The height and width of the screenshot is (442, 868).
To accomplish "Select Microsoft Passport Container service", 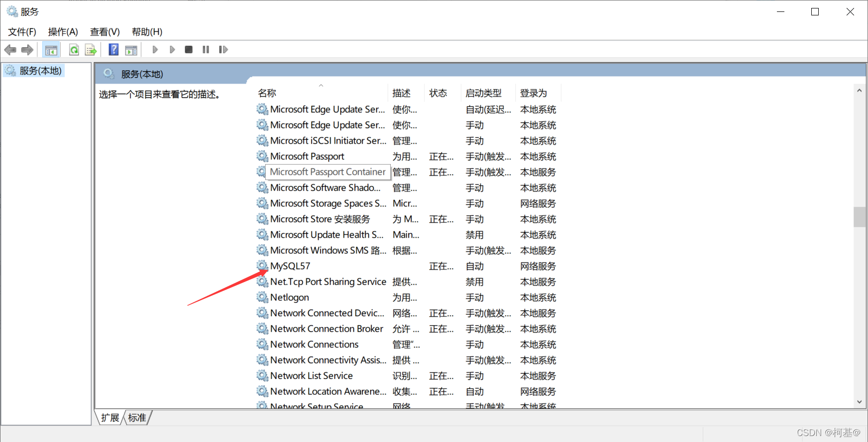I will click(327, 172).
